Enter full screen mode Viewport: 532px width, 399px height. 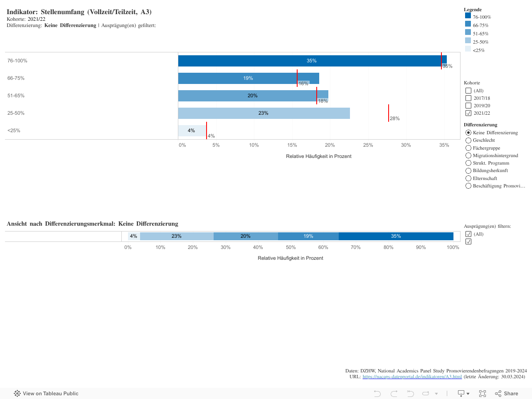click(x=483, y=394)
